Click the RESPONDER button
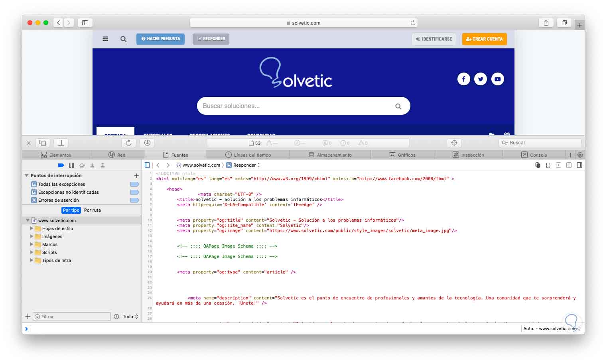 tap(211, 39)
